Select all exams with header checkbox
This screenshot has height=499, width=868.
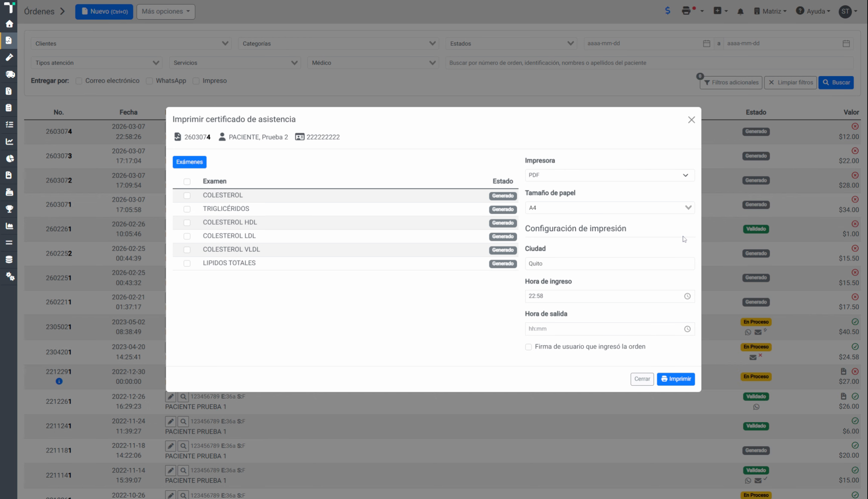point(187,181)
